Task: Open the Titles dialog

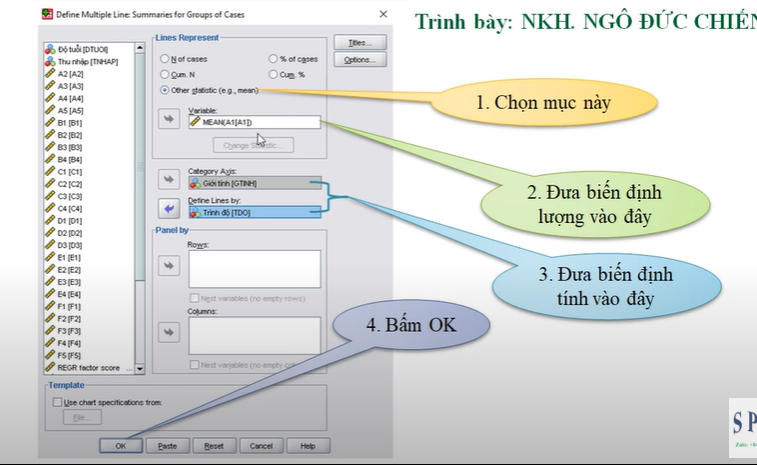Action: click(x=360, y=44)
